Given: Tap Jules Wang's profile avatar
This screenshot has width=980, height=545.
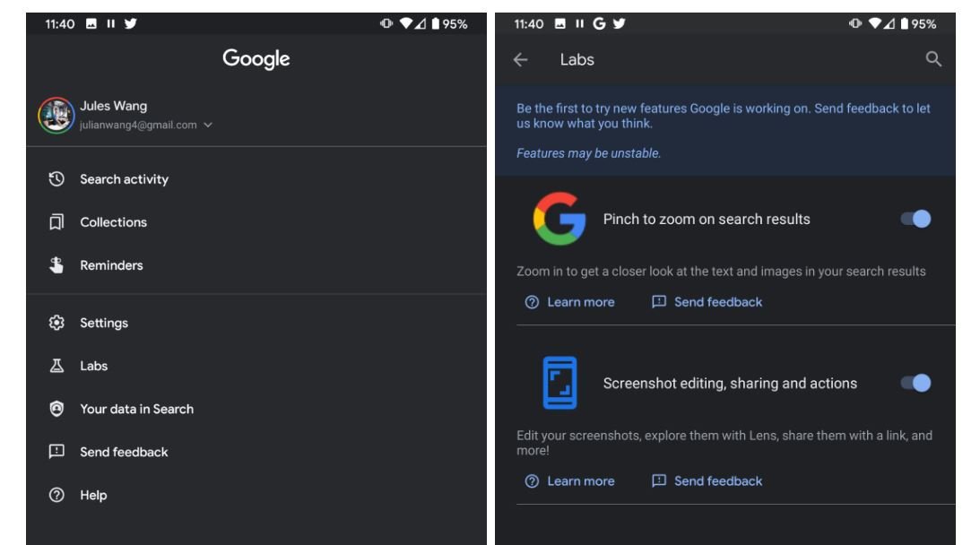Looking at the screenshot, I should pos(56,115).
